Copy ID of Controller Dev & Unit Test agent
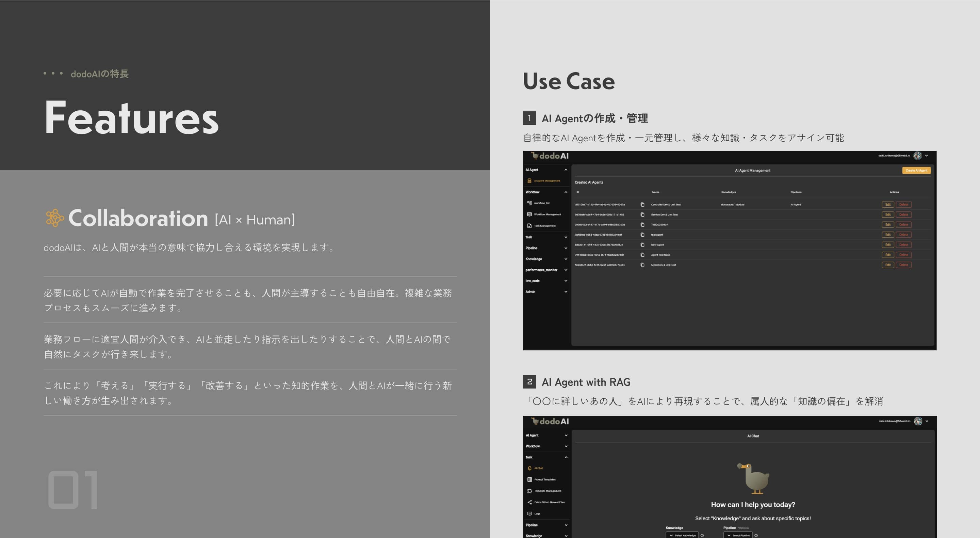The image size is (980, 538). 642,204
